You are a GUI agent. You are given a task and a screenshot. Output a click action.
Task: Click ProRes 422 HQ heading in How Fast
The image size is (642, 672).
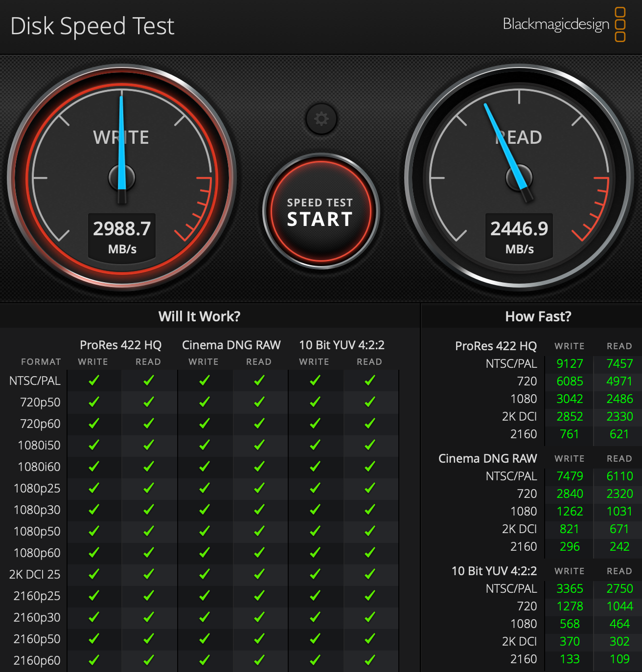pyautogui.click(x=496, y=346)
